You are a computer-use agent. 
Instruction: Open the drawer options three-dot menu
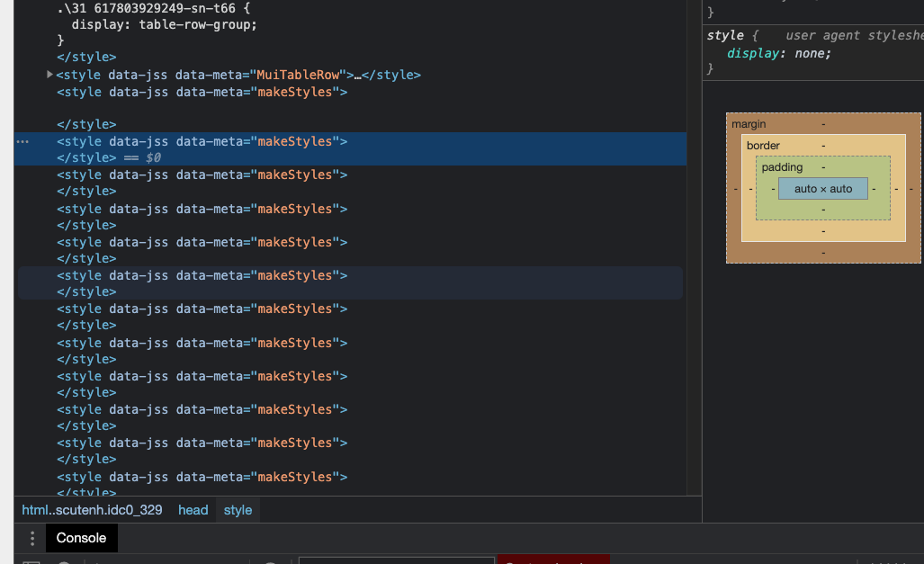tap(32, 537)
